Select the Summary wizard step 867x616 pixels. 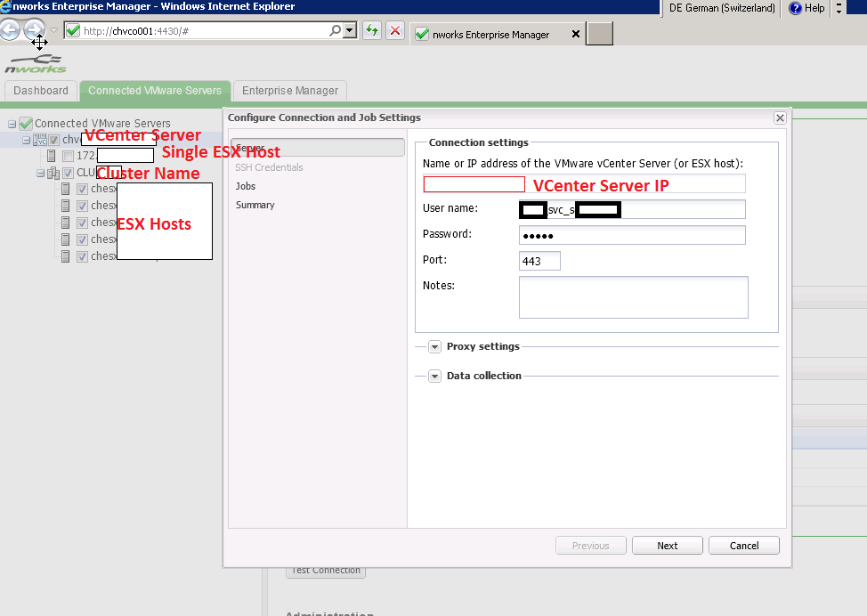pos(255,205)
